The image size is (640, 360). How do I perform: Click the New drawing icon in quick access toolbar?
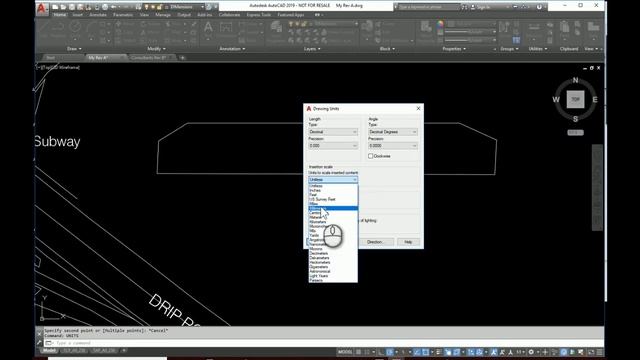(55, 7)
